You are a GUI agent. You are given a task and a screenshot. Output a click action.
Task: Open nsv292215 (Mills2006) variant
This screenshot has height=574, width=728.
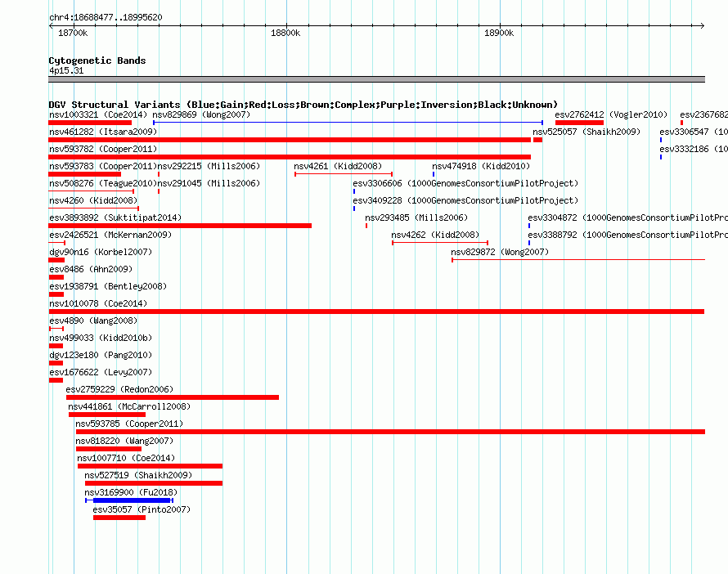coord(209,166)
